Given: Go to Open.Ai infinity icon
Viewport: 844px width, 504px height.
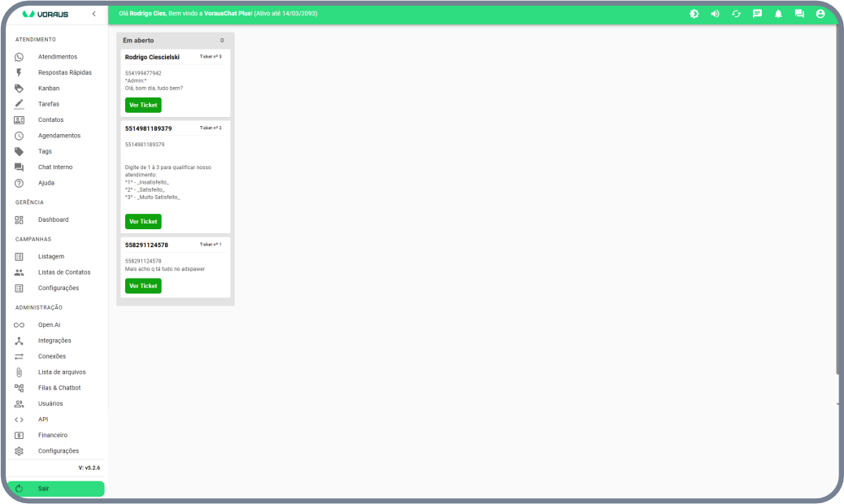Looking at the screenshot, I should (20, 325).
